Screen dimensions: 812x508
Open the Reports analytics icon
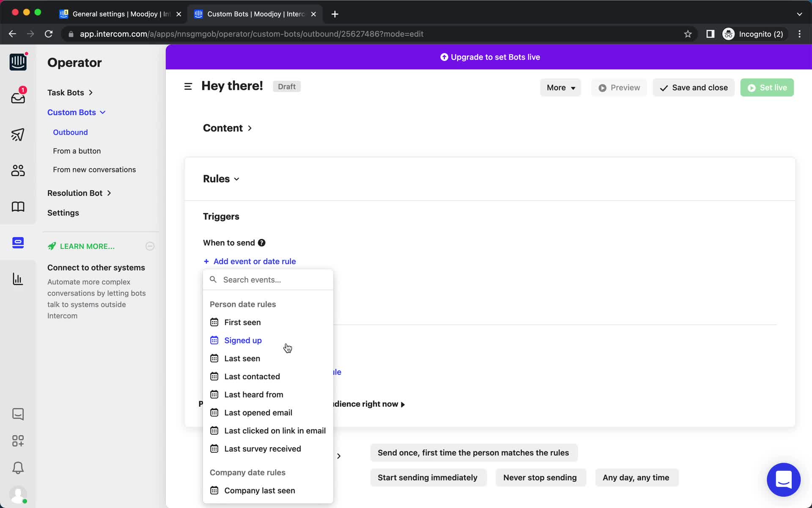point(17,279)
